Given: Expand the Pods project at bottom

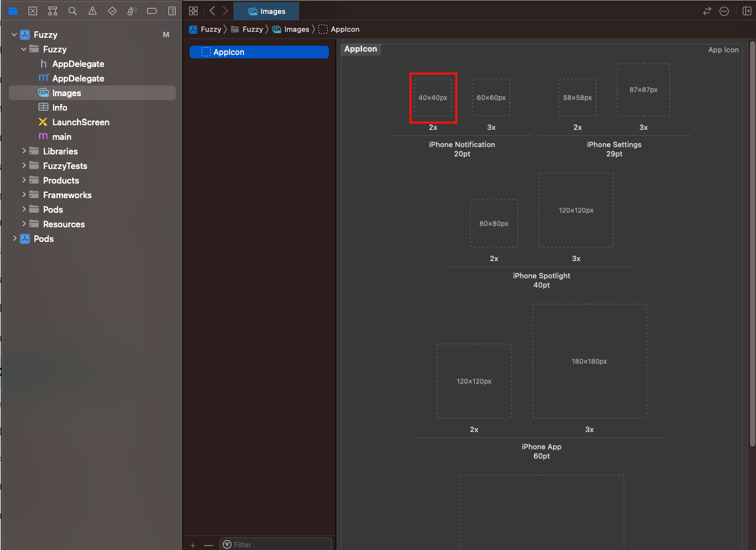Looking at the screenshot, I should pyautogui.click(x=15, y=239).
